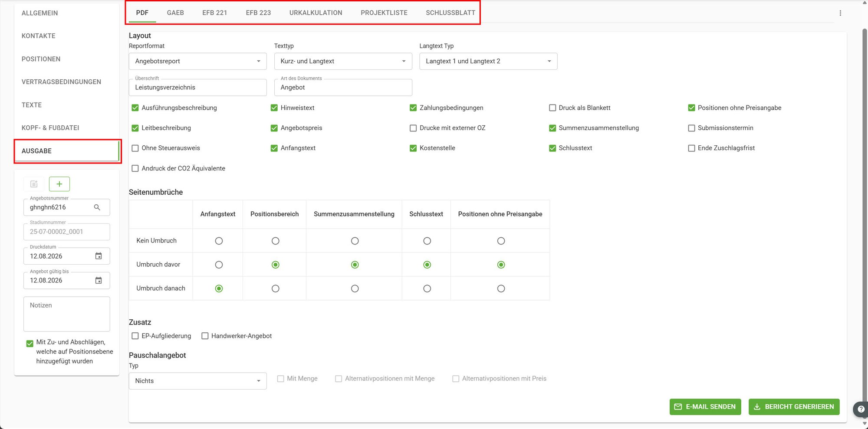Toggle the Submissionstermin checkbox
Viewport: 868px width, 429px height.
[692, 128]
